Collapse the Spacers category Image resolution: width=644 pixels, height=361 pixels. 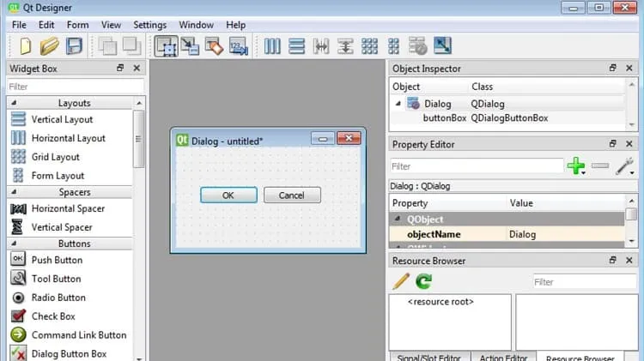(x=14, y=191)
